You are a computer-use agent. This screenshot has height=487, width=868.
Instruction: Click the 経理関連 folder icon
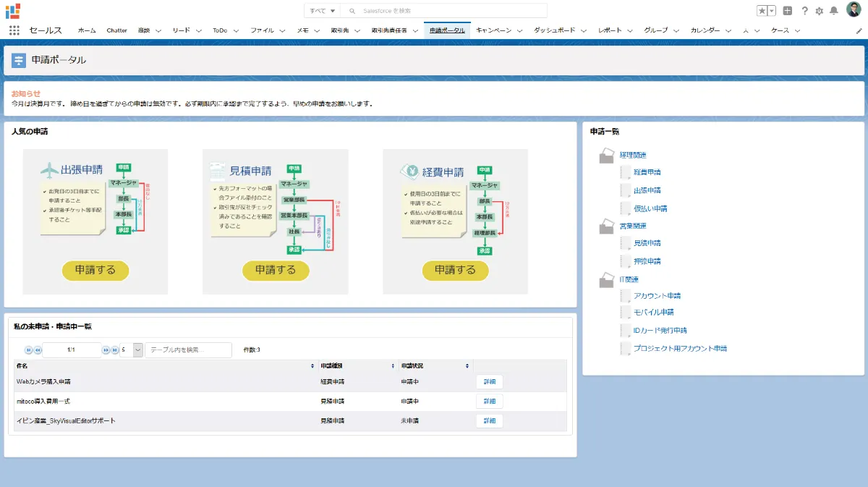[x=607, y=156]
